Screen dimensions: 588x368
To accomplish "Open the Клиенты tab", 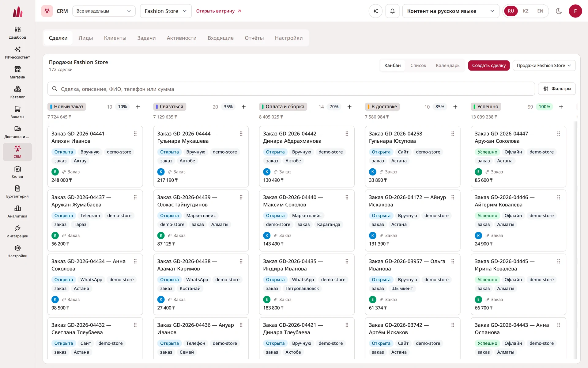I will tap(115, 38).
